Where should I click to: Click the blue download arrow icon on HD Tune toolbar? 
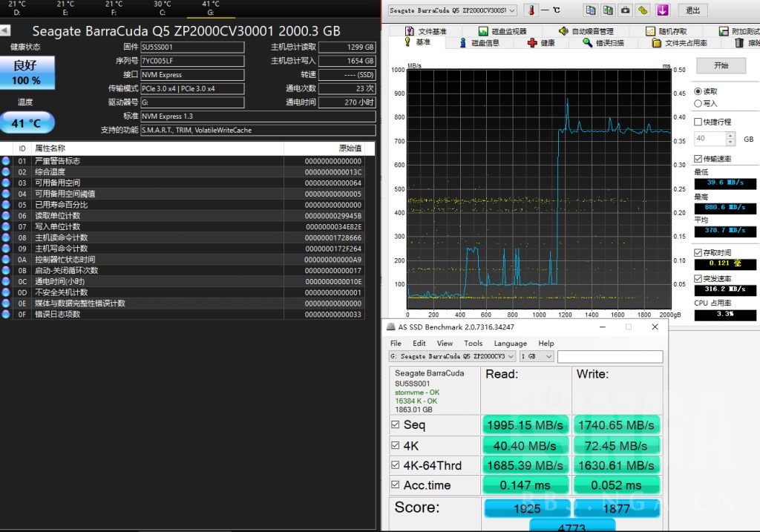point(662,10)
